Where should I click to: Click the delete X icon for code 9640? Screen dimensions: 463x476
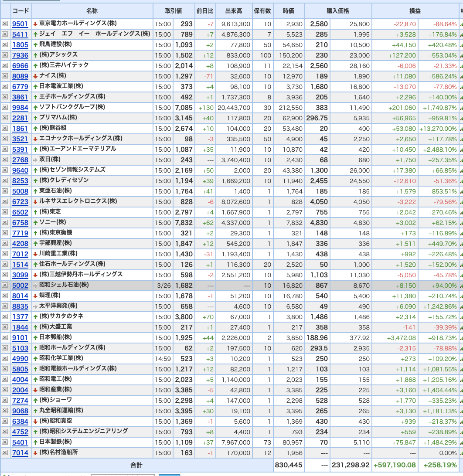(x=4, y=170)
